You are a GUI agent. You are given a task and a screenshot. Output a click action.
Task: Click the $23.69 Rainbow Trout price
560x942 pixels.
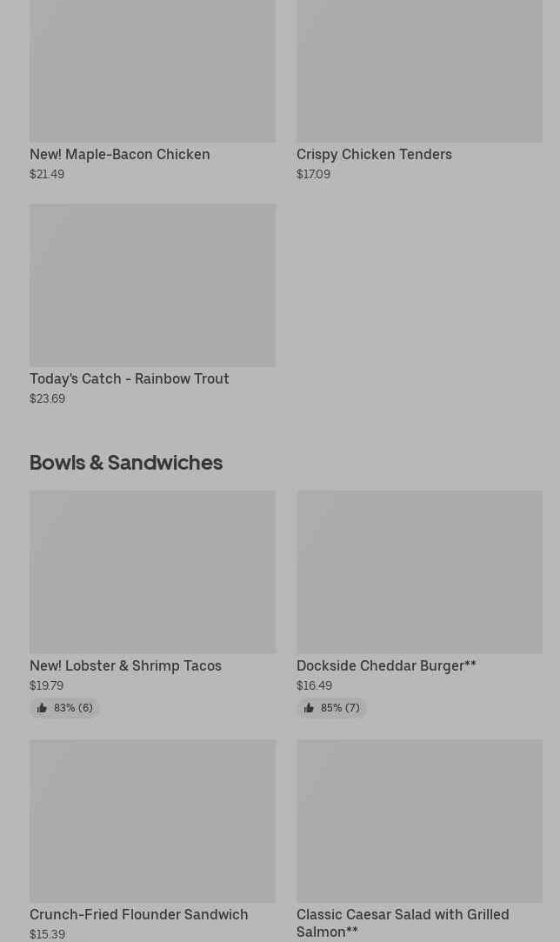tap(47, 399)
